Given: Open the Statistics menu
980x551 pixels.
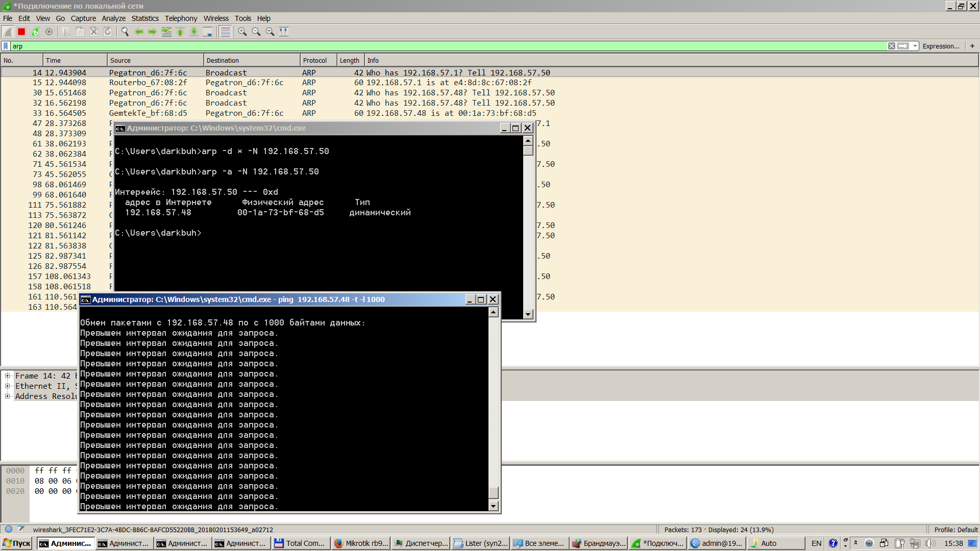Looking at the screenshot, I should pyautogui.click(x=145, y=18).
